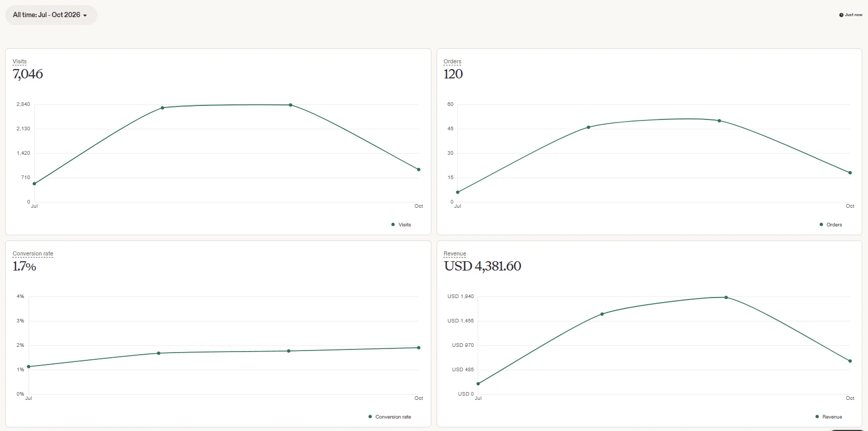
Task: Select the Jul data point on Visits chart
Action: 34,184
